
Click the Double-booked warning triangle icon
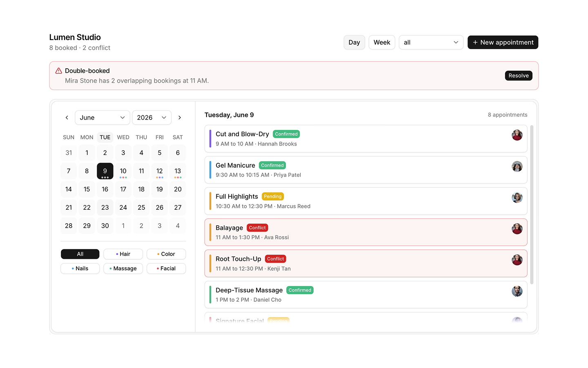click(59, 71)
